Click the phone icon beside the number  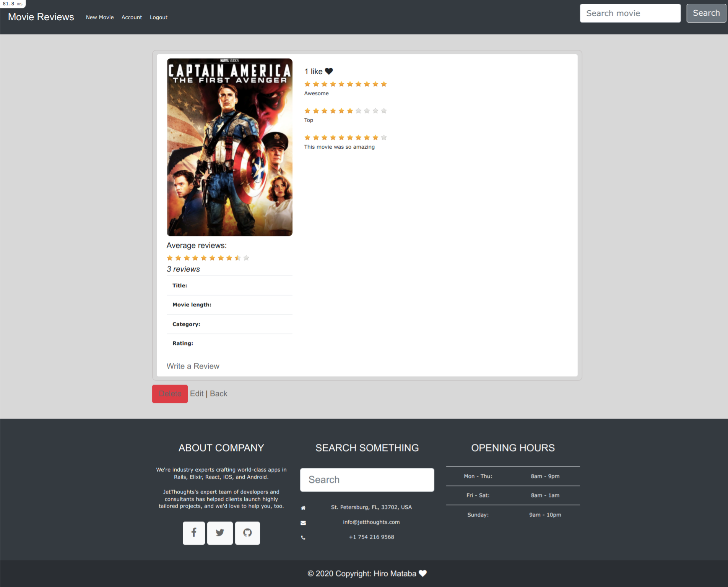[x=303, y=537]
